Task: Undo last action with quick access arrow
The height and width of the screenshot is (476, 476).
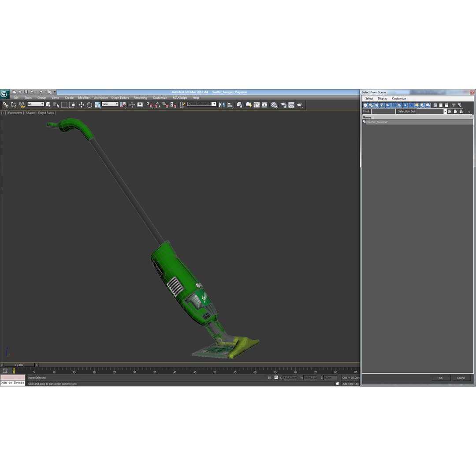Action: (32, 92)
